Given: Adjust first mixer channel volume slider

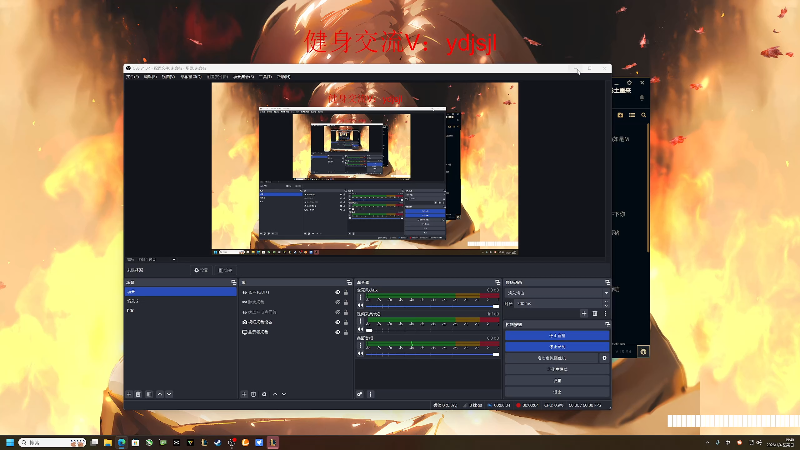Looking at the screenshot, I should 432,306.
